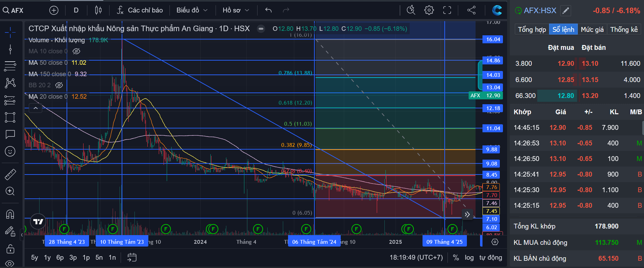Open the Các chỉ báo indicators dialog
Viewport: 644px width, 268px height.
point(140,10)
